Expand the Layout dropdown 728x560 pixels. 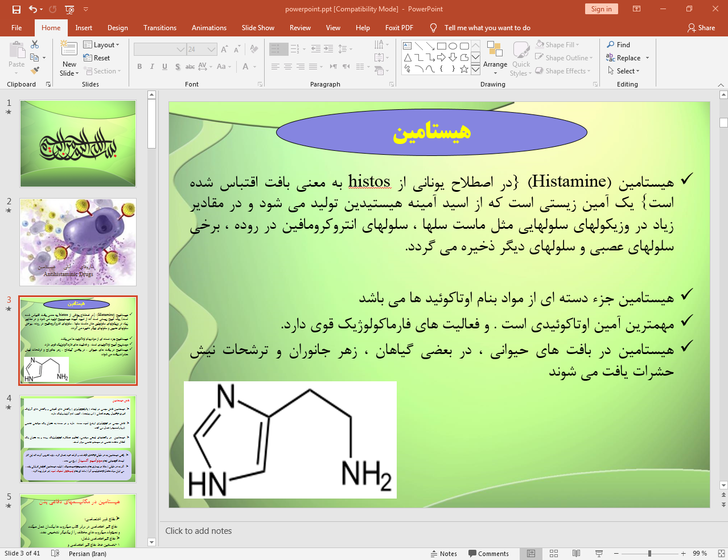[101, 45]
